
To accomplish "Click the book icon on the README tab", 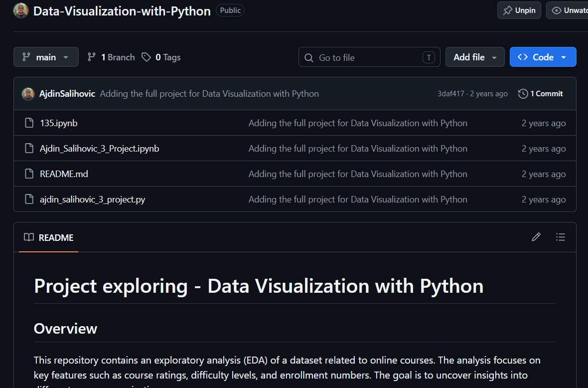I will [x=29, y=237].
